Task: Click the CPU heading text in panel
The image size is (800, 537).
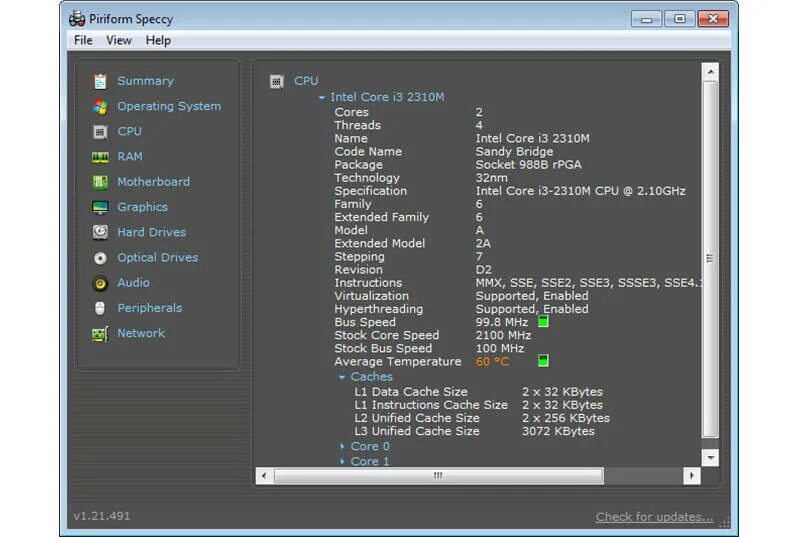Action: coord(306,81)
